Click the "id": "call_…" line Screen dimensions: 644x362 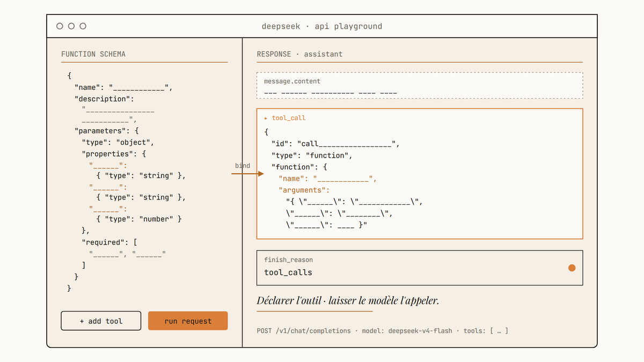point(335,144)
